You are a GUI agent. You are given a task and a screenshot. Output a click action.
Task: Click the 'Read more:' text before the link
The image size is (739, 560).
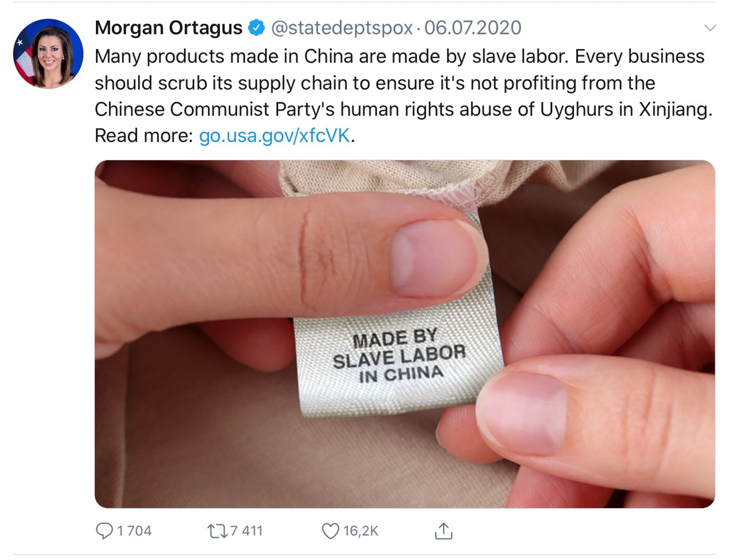tap(144, 136)
